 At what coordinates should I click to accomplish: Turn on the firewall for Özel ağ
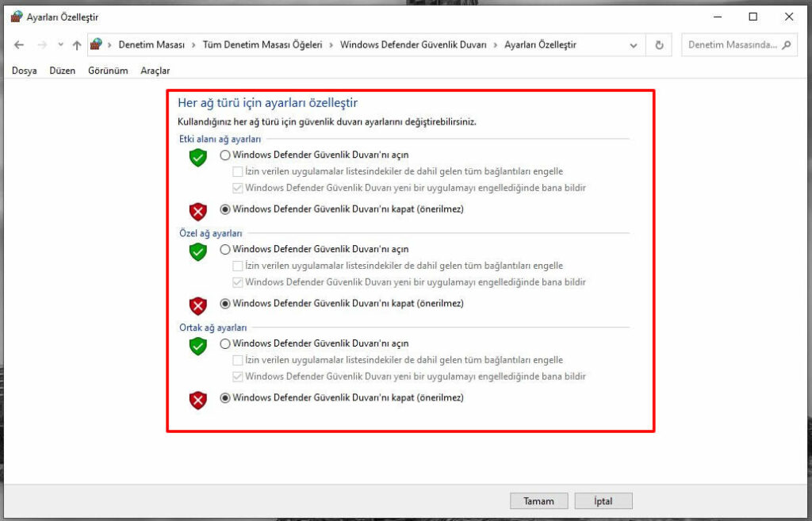coord(225,249)
